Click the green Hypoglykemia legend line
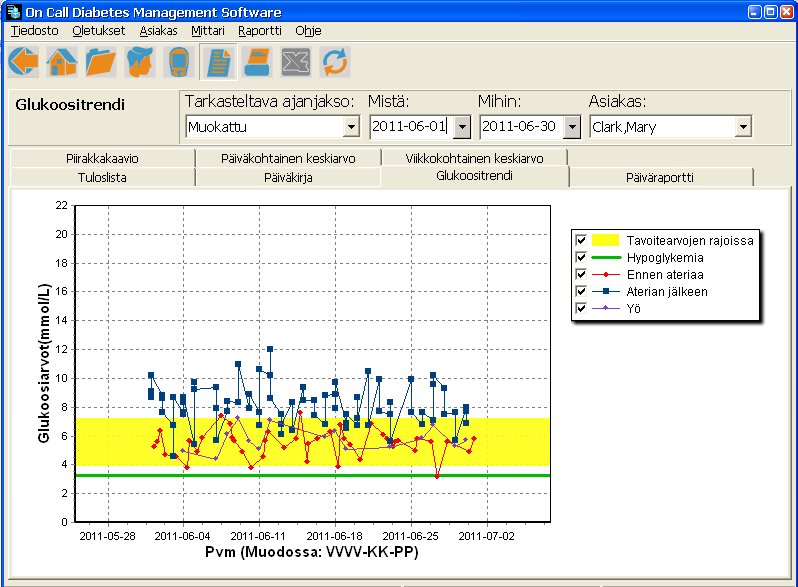The height and width of the screenshot is (587, 798). pyautogui.click(x=606, y=258)
